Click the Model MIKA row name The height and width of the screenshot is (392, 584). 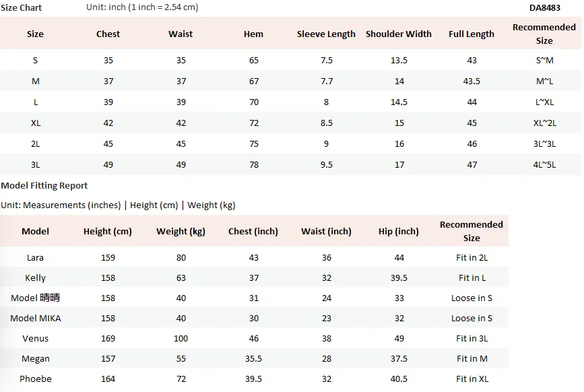coord(36,319)
